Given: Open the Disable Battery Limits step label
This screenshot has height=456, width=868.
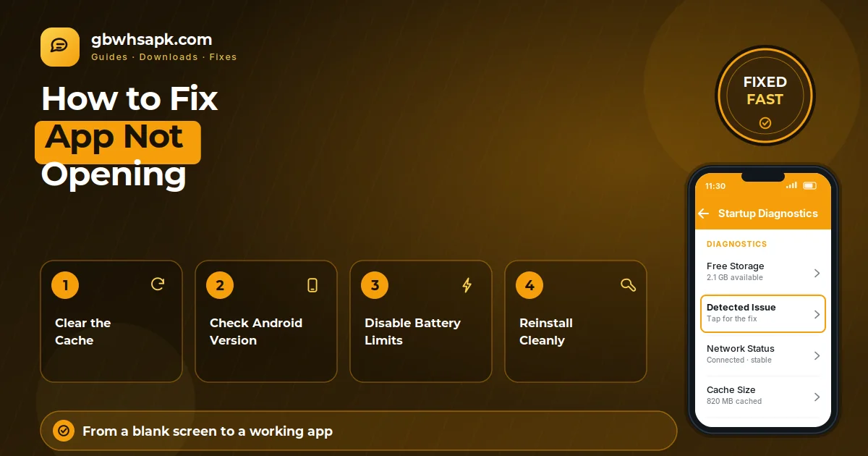Looking at the screenshot, I should (x=412, y=332).
